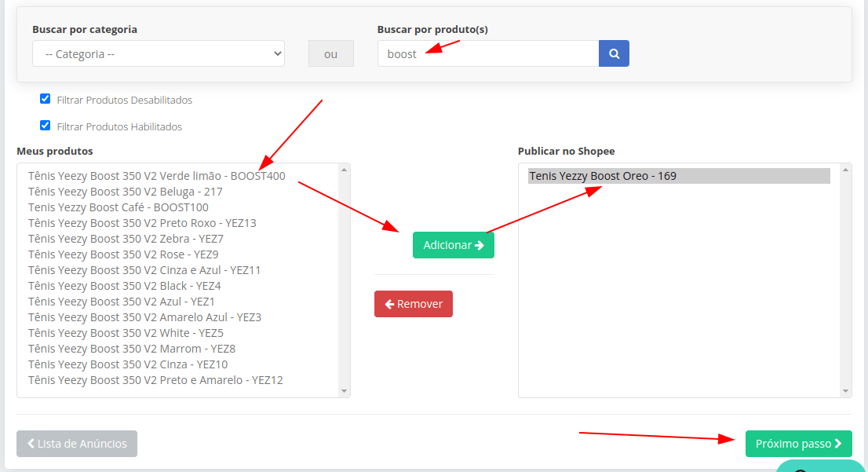Focus the product search field containing boost
The width and height of the screenshot is (868, 472).
487,53
